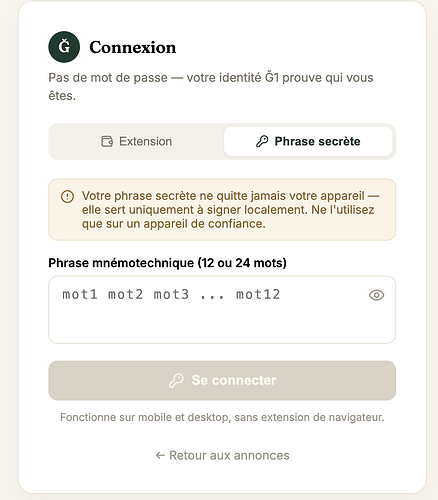Click the key icon in Se connecter button
The image size is (438, 500).
click(176, 380)
